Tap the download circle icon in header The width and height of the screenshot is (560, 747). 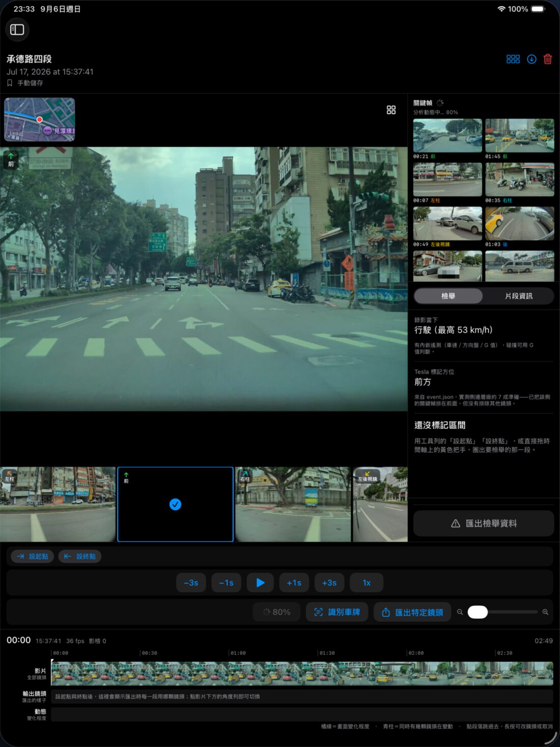click(x=531, y=59)
